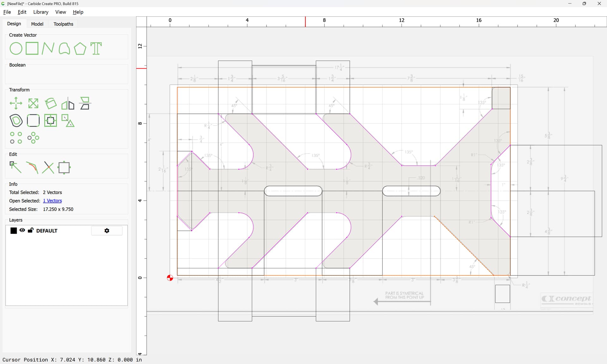
Task: Click the red origin marker on canvas
Action: click(x=170, y=278)
